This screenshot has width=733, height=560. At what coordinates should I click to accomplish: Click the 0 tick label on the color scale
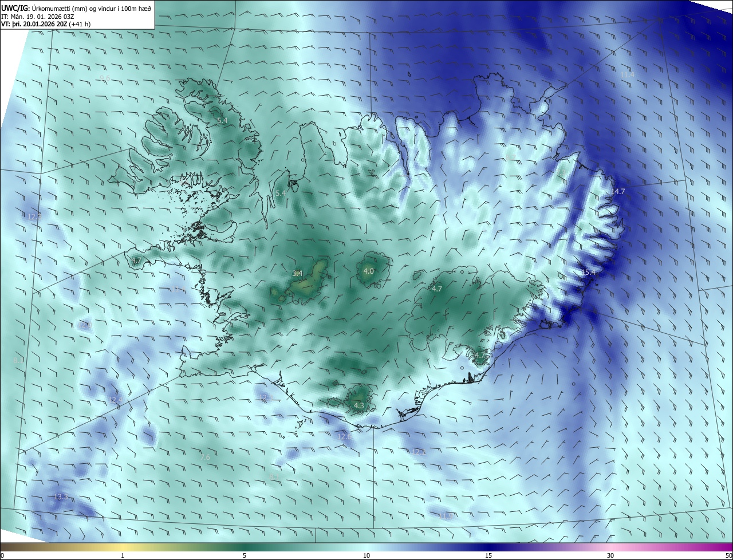coord(2,555)
